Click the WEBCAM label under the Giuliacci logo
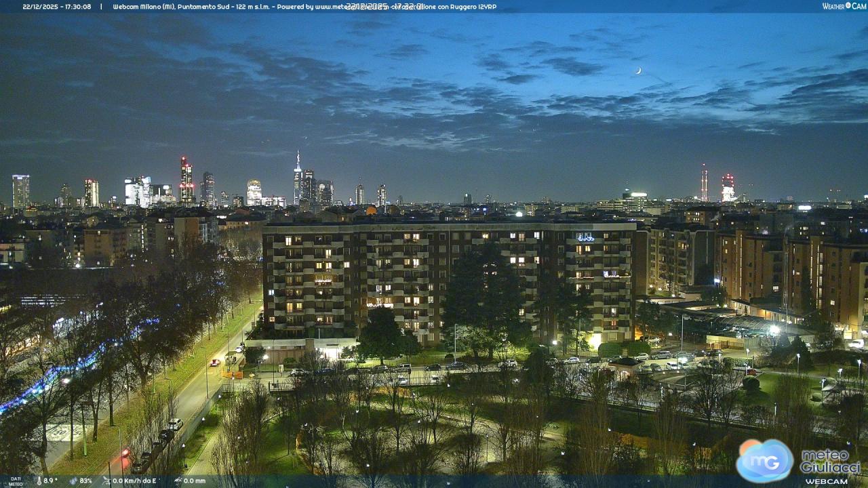 (x=827, y=481)
